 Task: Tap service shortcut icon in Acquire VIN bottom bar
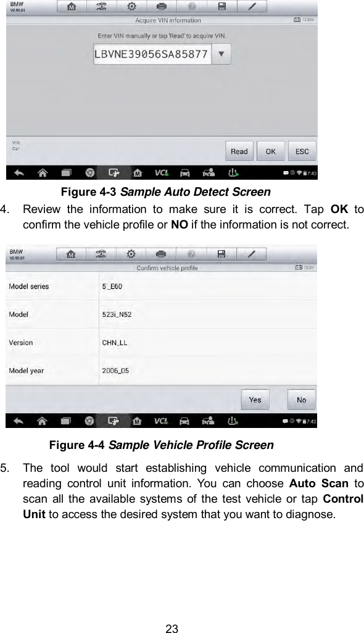(x=209, y=173)
